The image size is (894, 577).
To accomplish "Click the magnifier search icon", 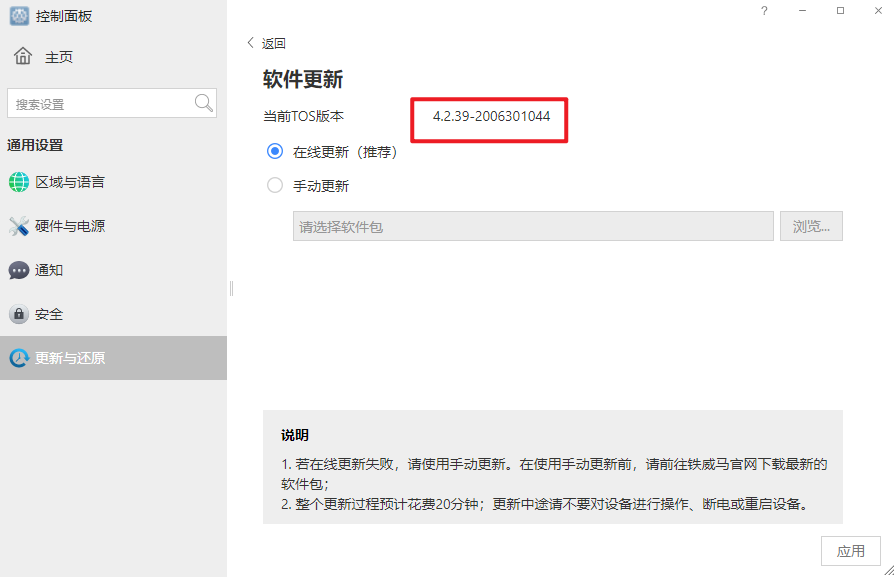I will 203,103.
